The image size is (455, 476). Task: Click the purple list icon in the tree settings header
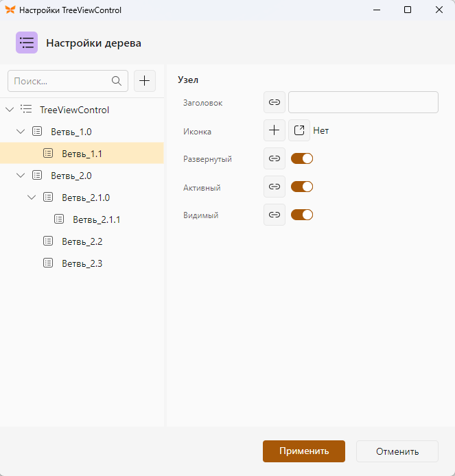click(x=27, y=43)
